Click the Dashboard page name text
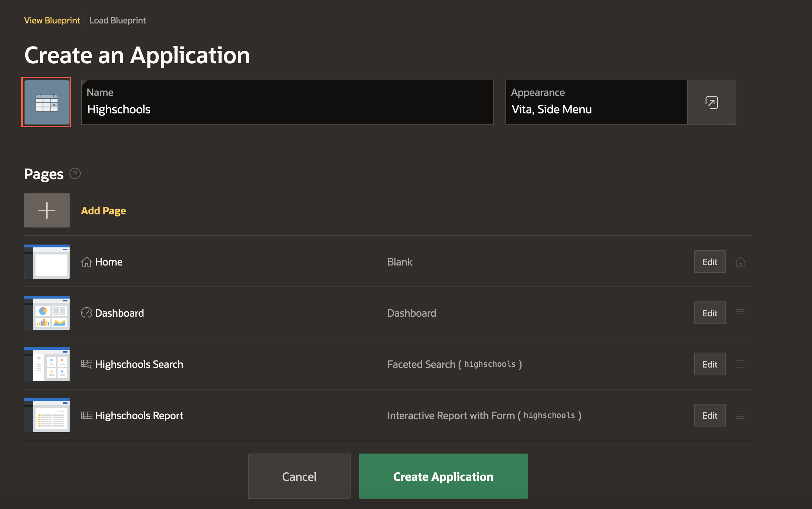The width and height of the screenshot is (812, 509). tap(119, 313)
